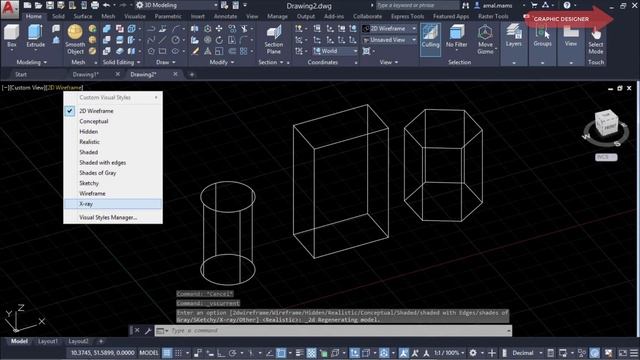Toggle grid display in status bar
Image resolution: width=640 pixels, height=360 pixels.
pyautogui.click(x=167, y=353)
